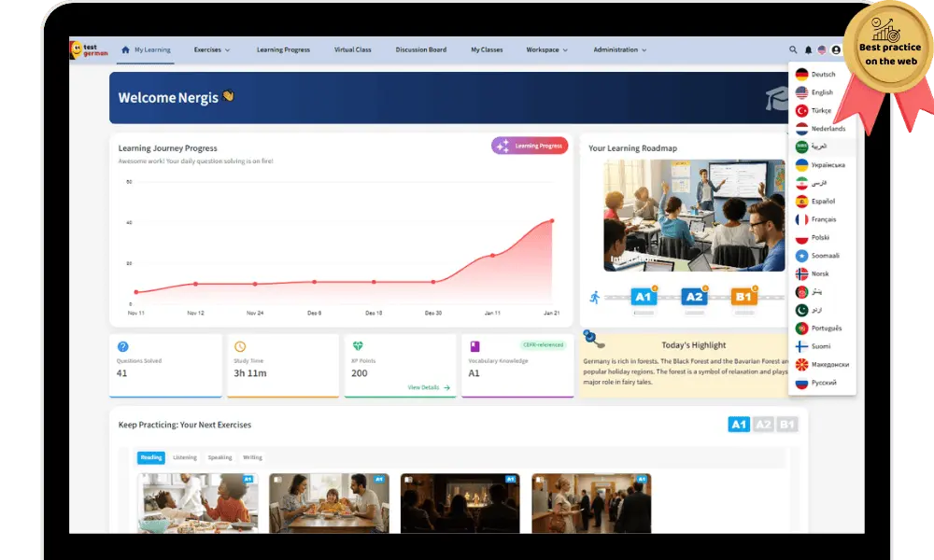Toggle the A1 level filter button
The image size is (934, 560).
click(x=739, y=425)
